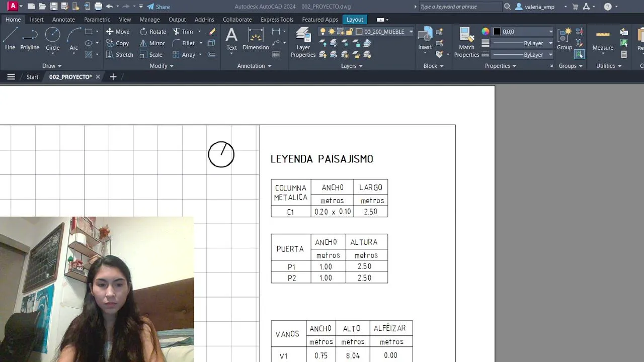Activate the Copy command

118,43
